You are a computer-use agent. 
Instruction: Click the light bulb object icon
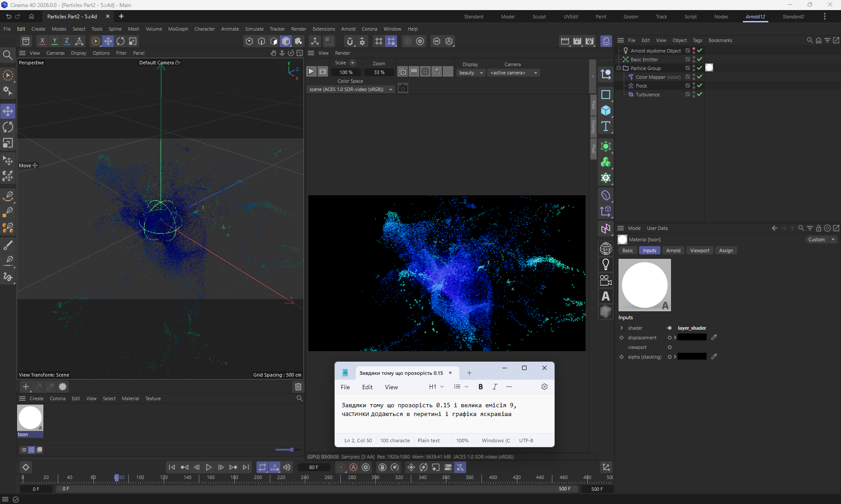pos(606,264)
